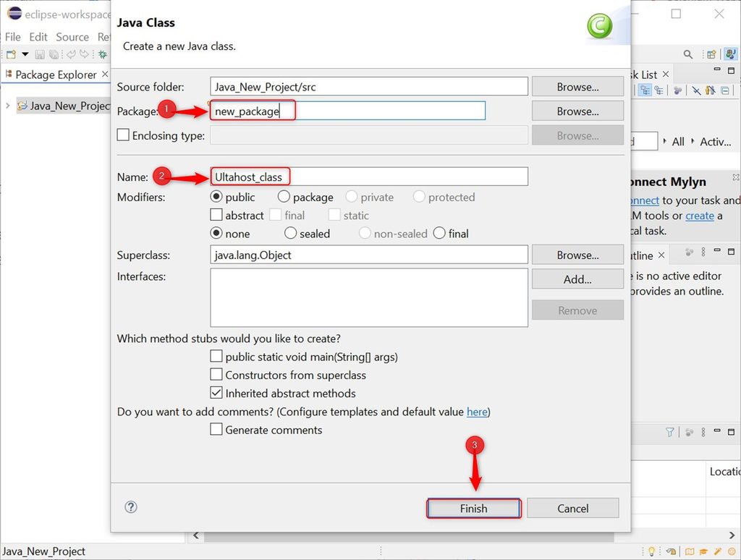Click the Finish button
Image resolution: width=741 pixels, height=560 pixels.
tap(473, 509)
